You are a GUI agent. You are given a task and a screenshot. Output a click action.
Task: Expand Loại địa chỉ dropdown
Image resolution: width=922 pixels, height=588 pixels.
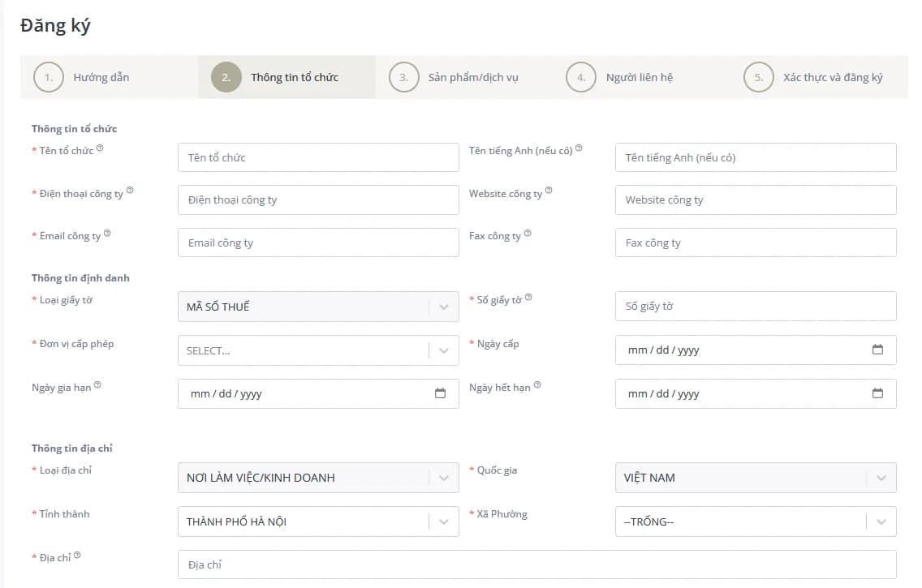pyautogui.click(x=318, y=478)
